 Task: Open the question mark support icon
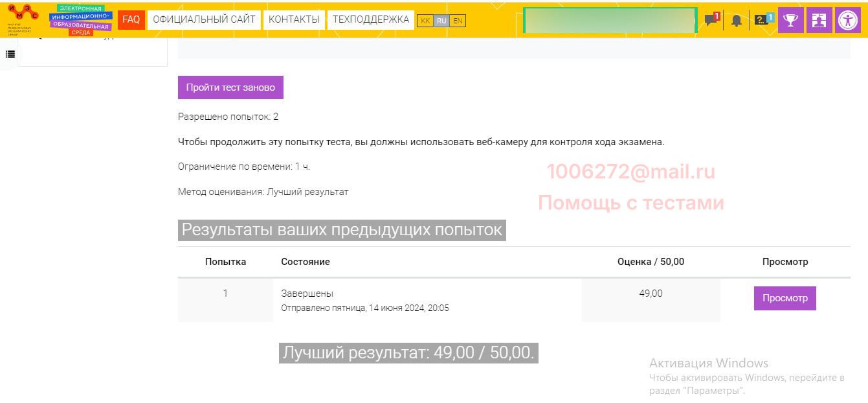pos(763,20)
